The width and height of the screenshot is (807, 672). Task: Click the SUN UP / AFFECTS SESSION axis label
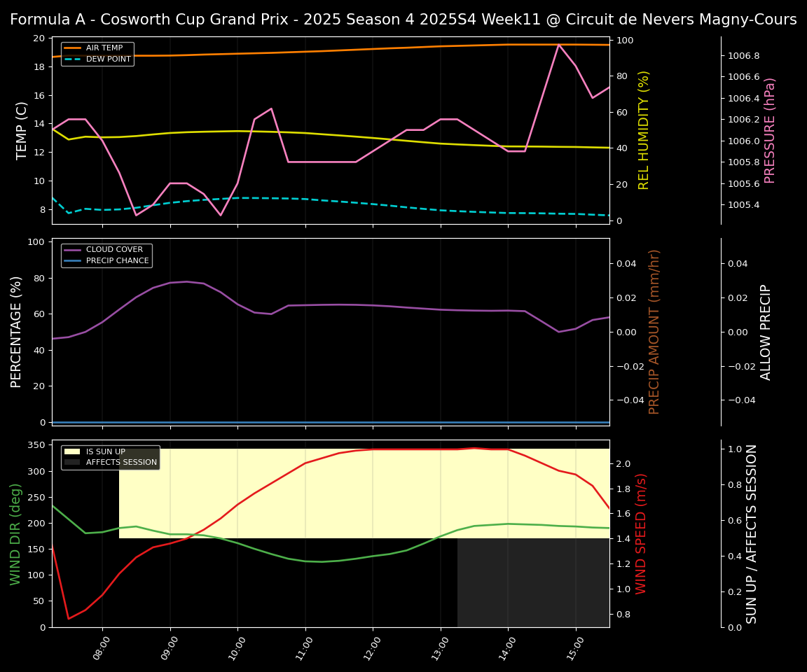pos(752,534)
